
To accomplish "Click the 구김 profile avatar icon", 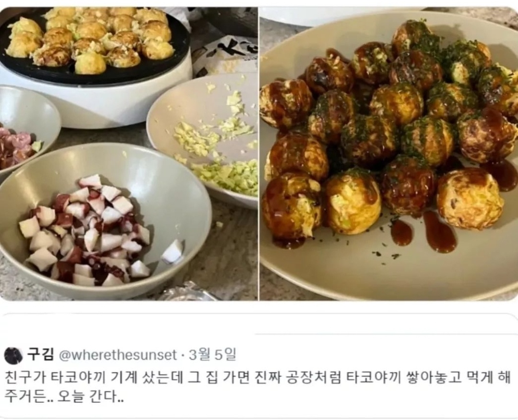I will tap(13, 356).
